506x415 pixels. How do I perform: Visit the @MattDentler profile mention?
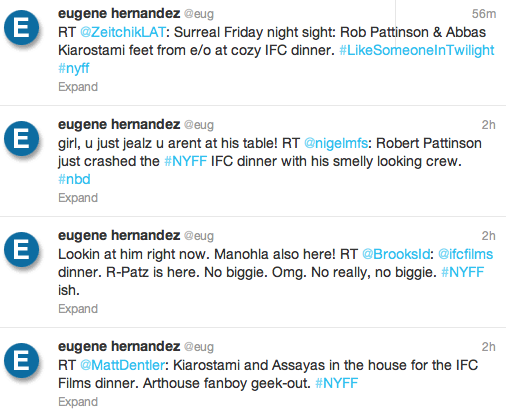[122, 365]
